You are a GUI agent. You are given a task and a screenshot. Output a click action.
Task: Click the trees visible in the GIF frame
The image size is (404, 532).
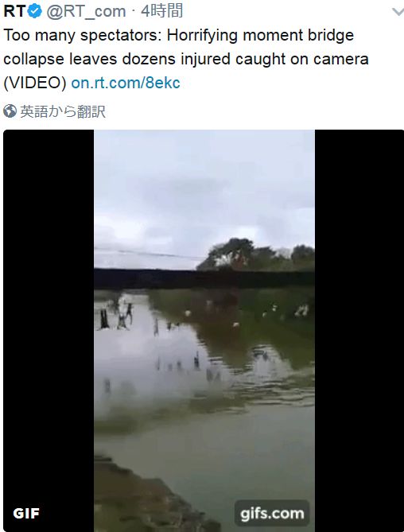256,254
